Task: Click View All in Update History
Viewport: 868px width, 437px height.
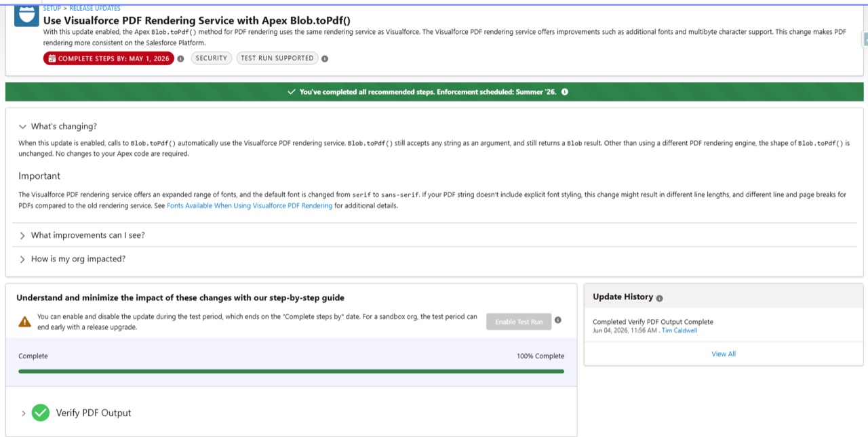Action: [724, 354]
